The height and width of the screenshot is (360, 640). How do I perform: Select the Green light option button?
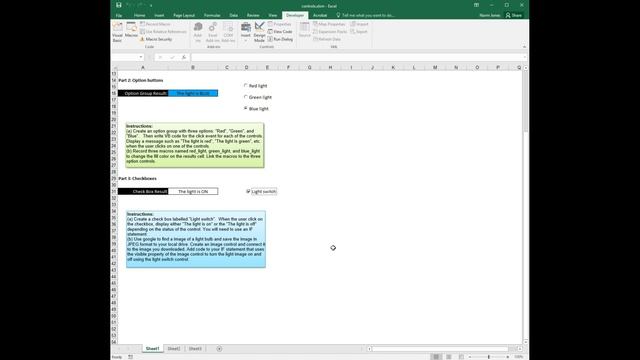click(258, 97)
